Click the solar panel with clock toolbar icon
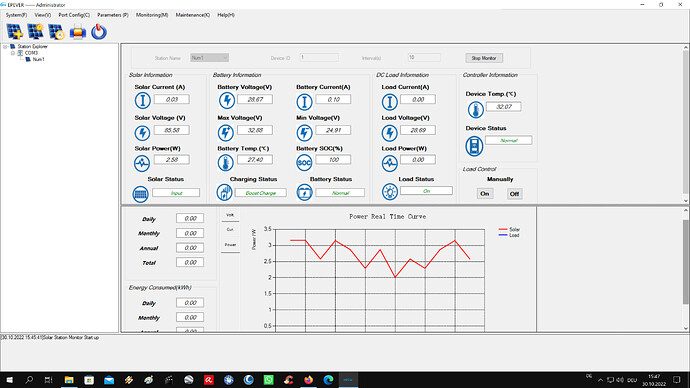Screen dimensions: 690x388 coord(56,32)
